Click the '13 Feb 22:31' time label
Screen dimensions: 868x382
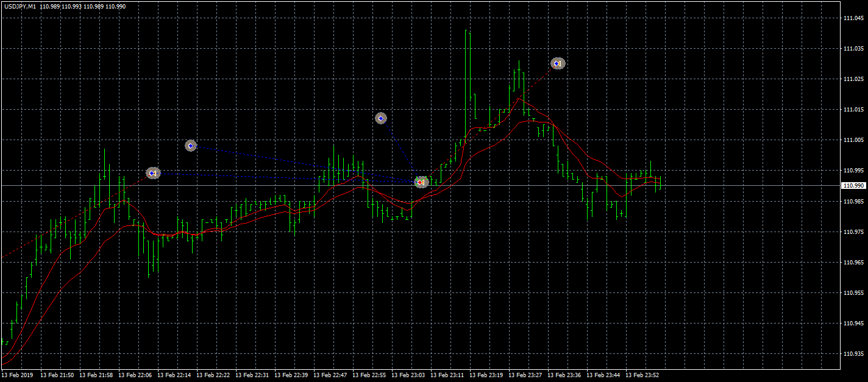(x=252, y=375)
